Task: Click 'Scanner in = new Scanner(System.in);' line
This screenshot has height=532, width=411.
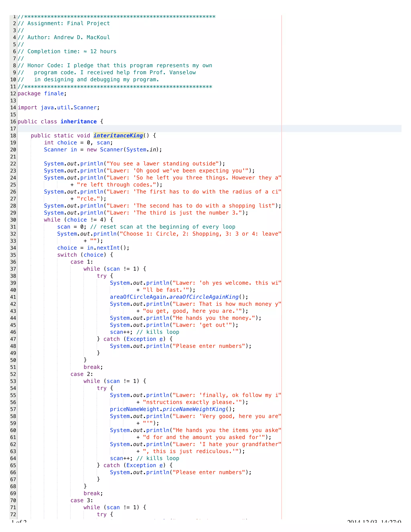Action: [103, 150]
